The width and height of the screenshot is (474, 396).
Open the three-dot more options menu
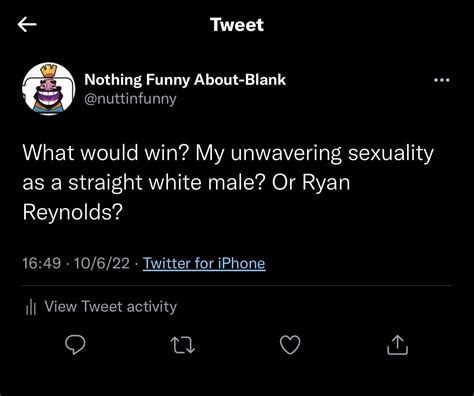[x=442, y=80]
